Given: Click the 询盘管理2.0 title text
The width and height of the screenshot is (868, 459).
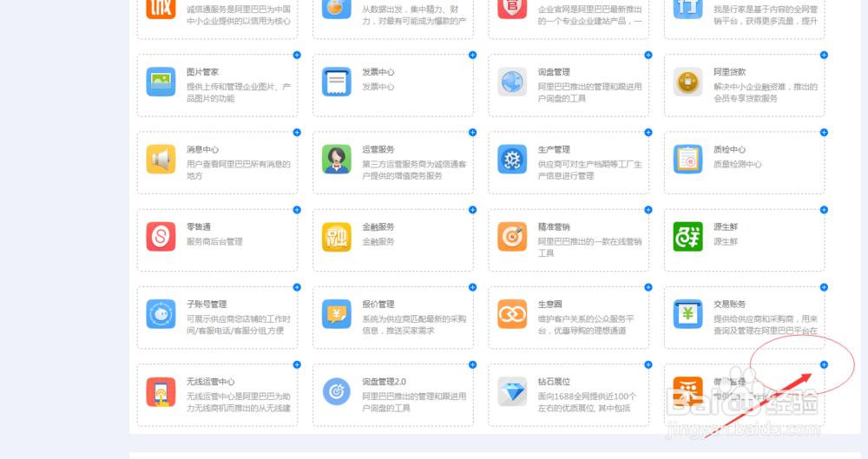Looking at the screenshot, I should (x=385, y=382).
